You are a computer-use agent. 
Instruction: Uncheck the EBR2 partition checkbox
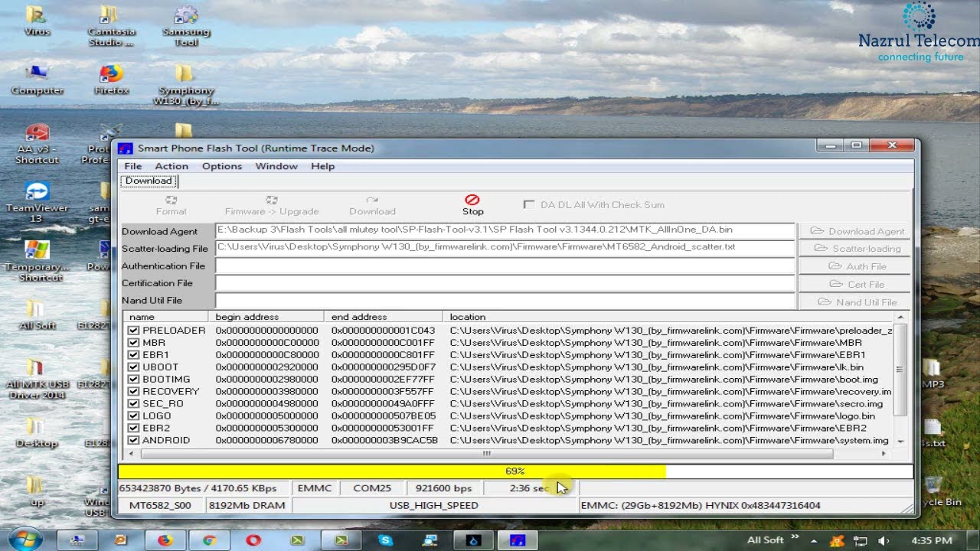pyautogui.click(x=134, y=429)
